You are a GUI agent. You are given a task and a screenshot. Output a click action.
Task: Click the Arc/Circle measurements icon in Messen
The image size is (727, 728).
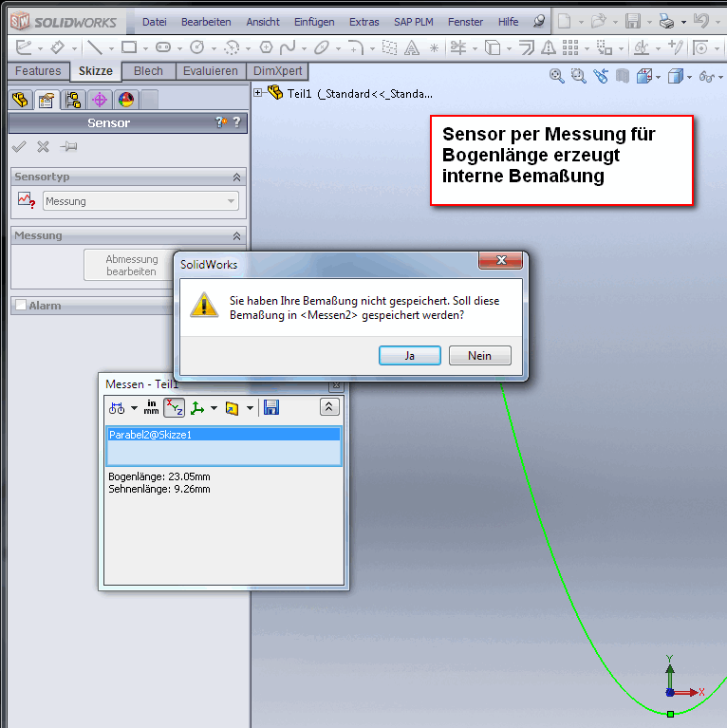pos(117,407)
